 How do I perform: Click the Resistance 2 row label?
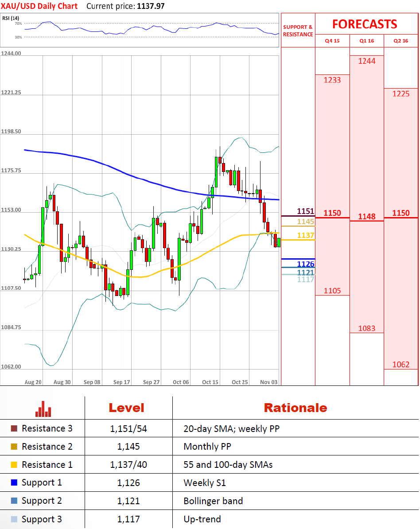tap(47, 447)
